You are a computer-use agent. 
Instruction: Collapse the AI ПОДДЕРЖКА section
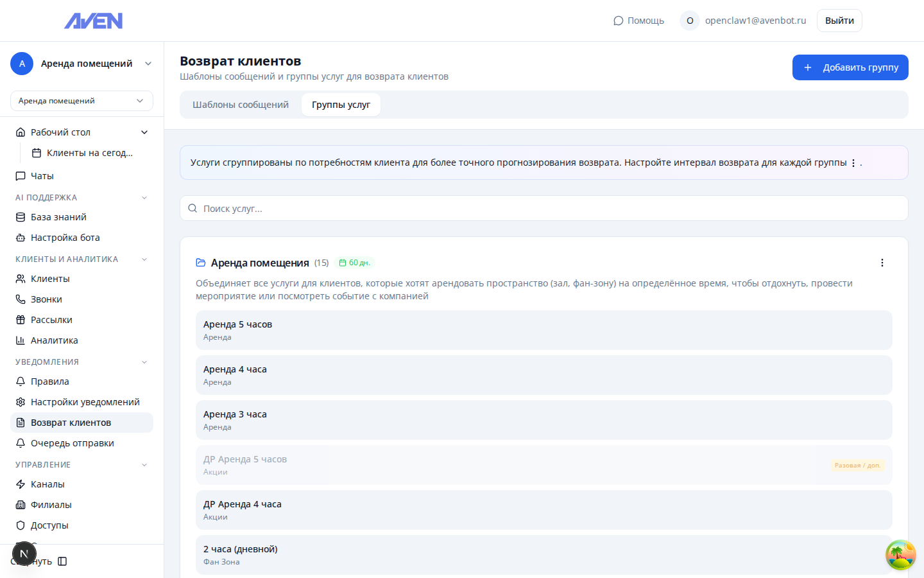click(144, 198)
